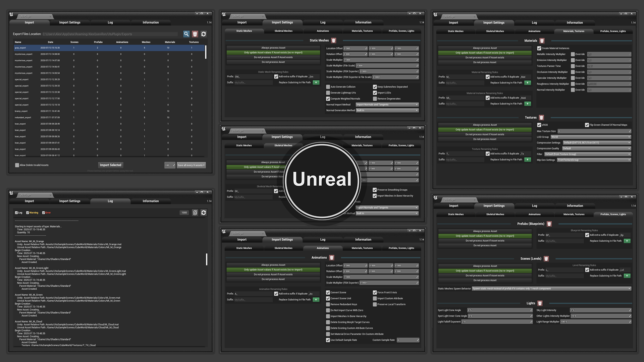Uncheck Keep Submeshes Separated
This screenshot has width=644, height=362.
point(375,87)
